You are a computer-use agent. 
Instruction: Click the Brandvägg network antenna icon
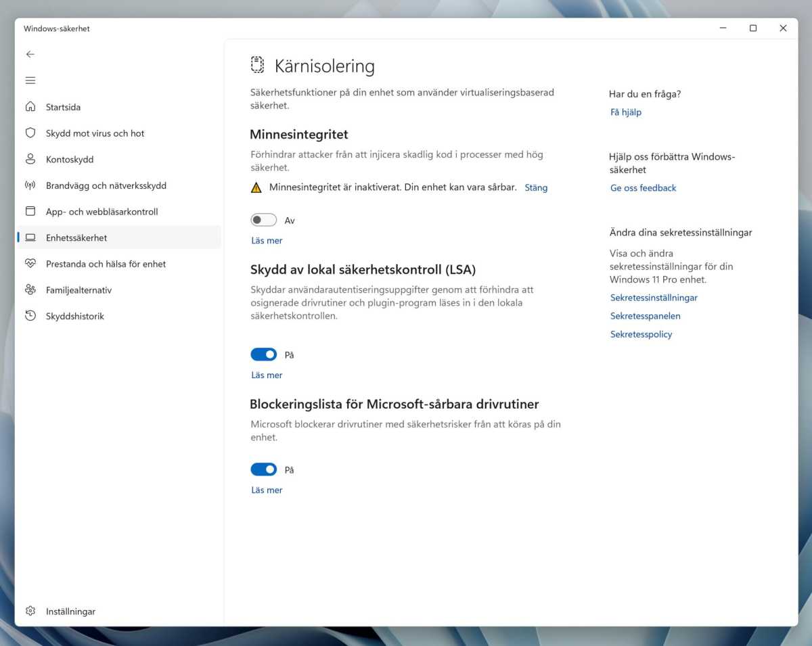click(x=30, y=185)
